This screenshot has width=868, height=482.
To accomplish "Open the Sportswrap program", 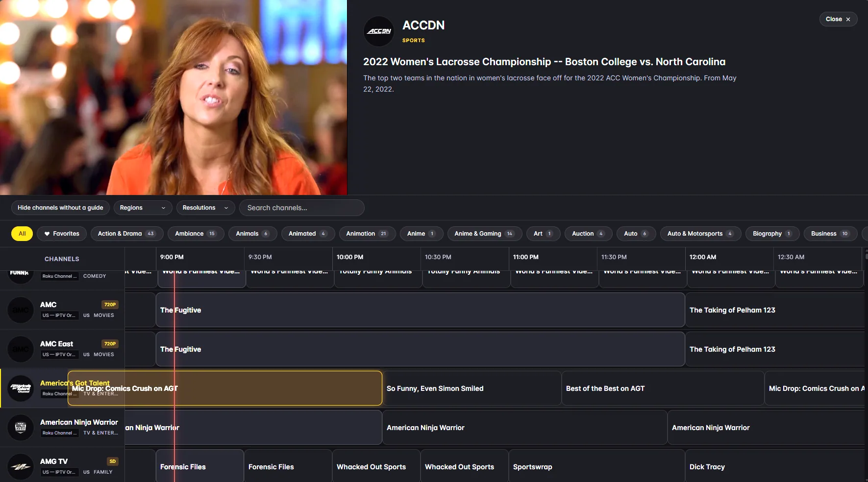I will (x=597, y=467).
